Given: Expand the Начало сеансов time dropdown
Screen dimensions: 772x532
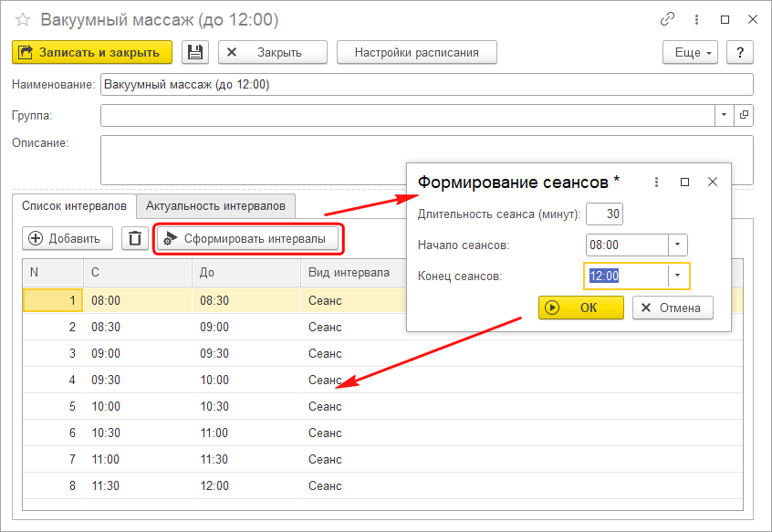Looking at the screenshot, I should click(x=677, y=245).
